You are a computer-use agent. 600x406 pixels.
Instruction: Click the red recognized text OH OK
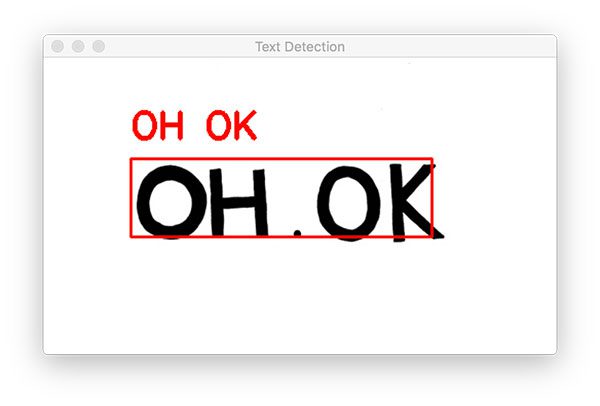coord(194,126)
